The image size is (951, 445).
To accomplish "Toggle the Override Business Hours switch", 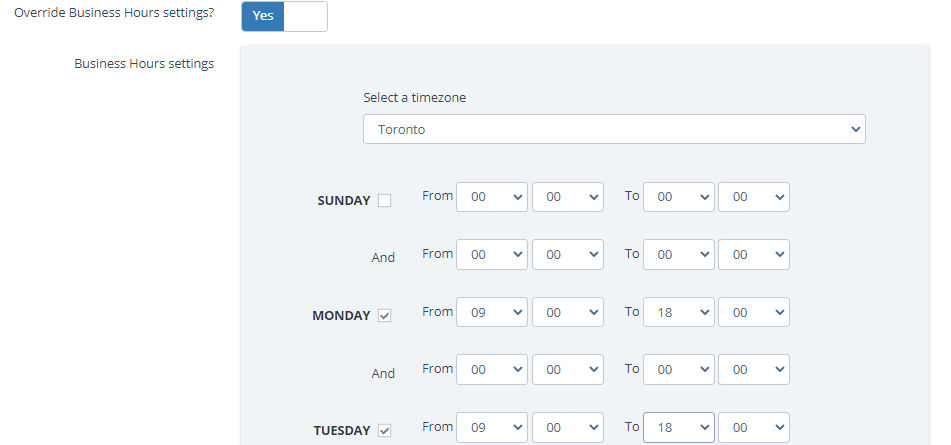I will 284,16.
